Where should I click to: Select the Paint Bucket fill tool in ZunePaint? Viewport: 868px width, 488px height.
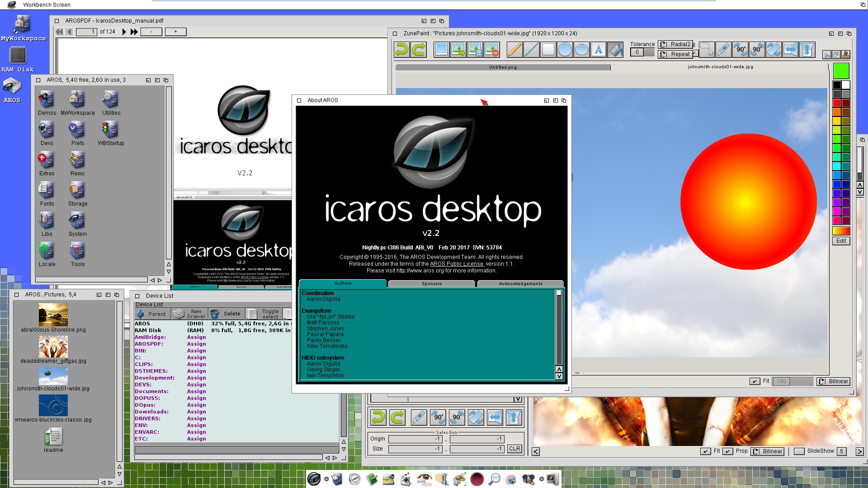(x=615, y=50)
